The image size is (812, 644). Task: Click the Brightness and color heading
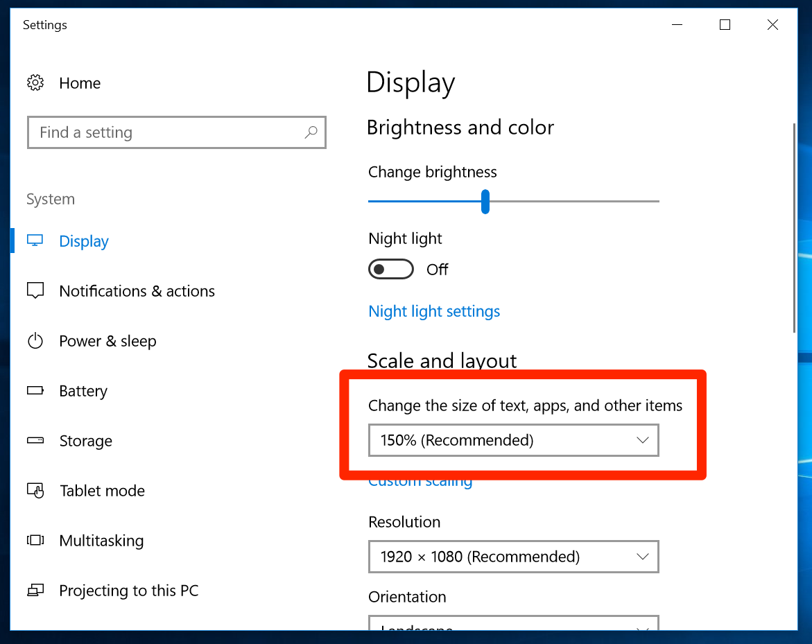(x=460, y=128)
